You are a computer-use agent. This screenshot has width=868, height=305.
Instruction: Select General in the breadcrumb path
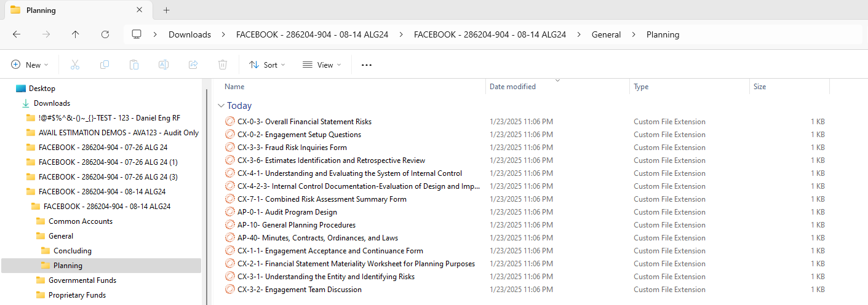(606, 34)
